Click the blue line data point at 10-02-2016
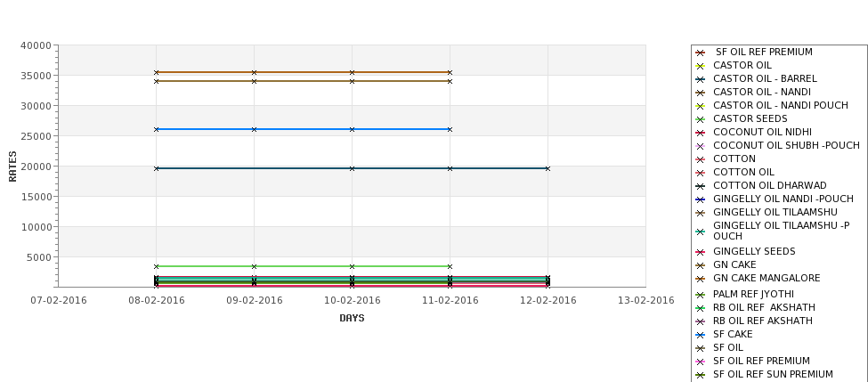Image resolution: width=868 pixels, height=382 pixels. pyautogui.click(x=352, y=129)
